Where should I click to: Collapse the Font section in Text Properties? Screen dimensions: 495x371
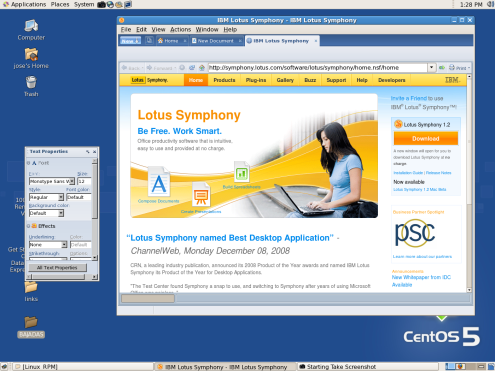pos(28,163)
